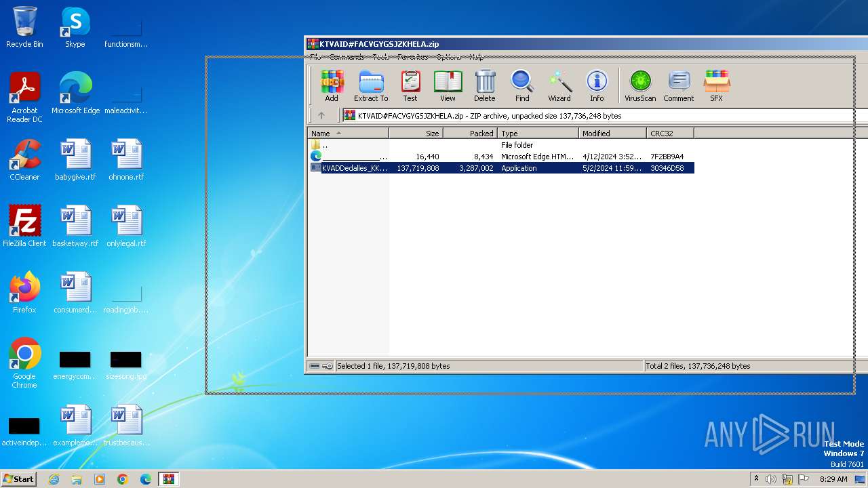Open Chrome from the taskbar
868x488 pixels.
(x=123, y=479)
